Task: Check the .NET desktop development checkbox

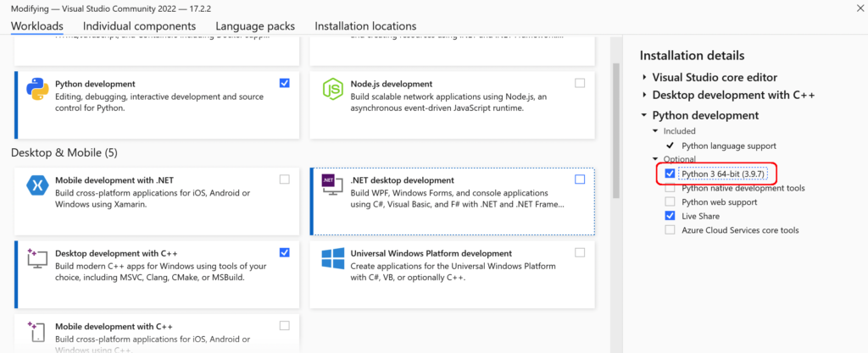Action: (580, 179)
